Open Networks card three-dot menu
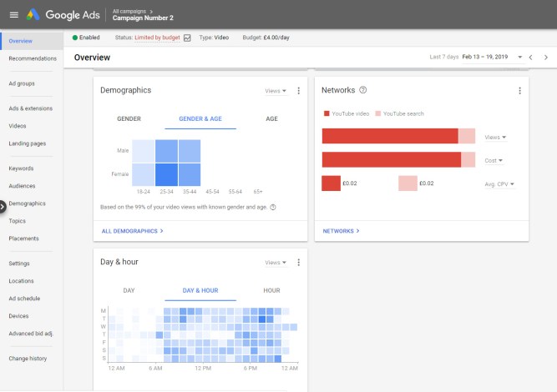The image size is (557, 392). 519,90
